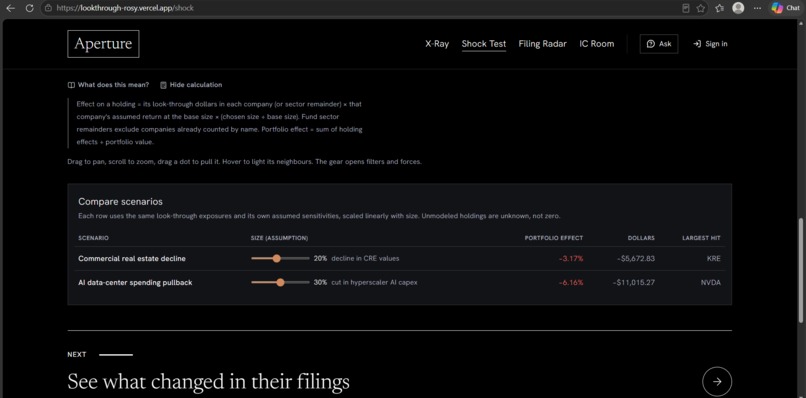Click the -3.17% portfolio effect value

[571, 259]
